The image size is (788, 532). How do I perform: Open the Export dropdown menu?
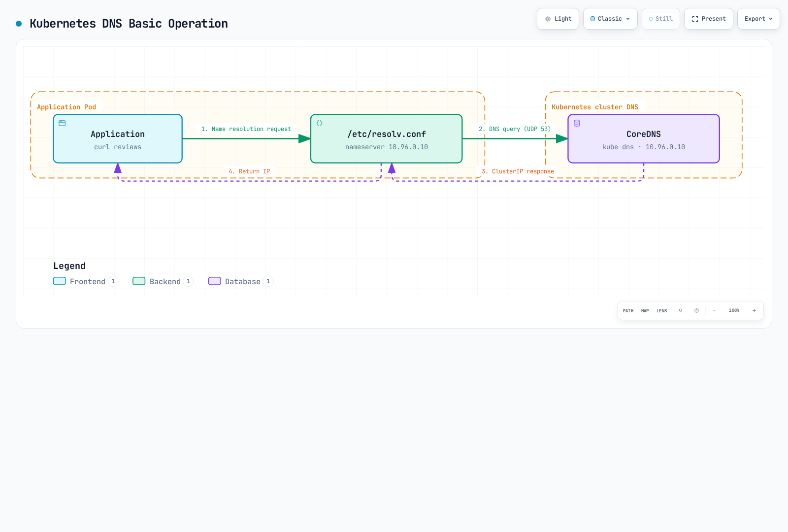pos(758,19)
